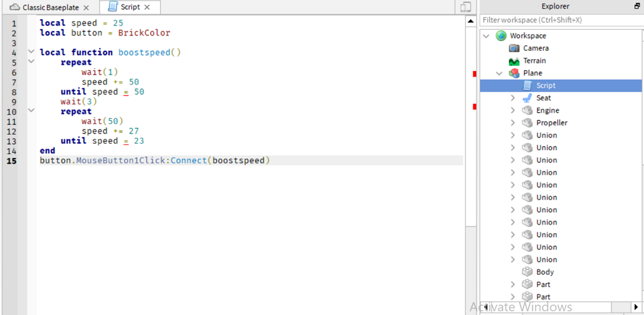Screen dimensions: 644x315
Task: Click the Engine part icon
Action: click(527, 110)
